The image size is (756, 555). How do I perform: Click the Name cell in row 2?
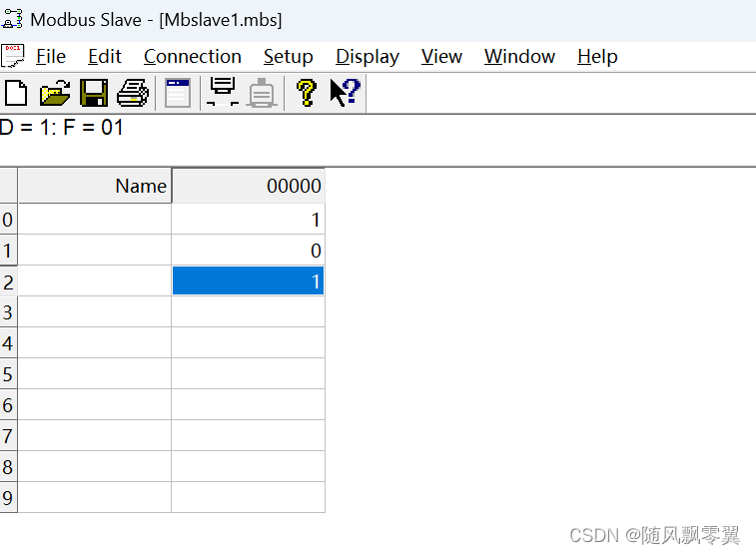click(95, 280)
